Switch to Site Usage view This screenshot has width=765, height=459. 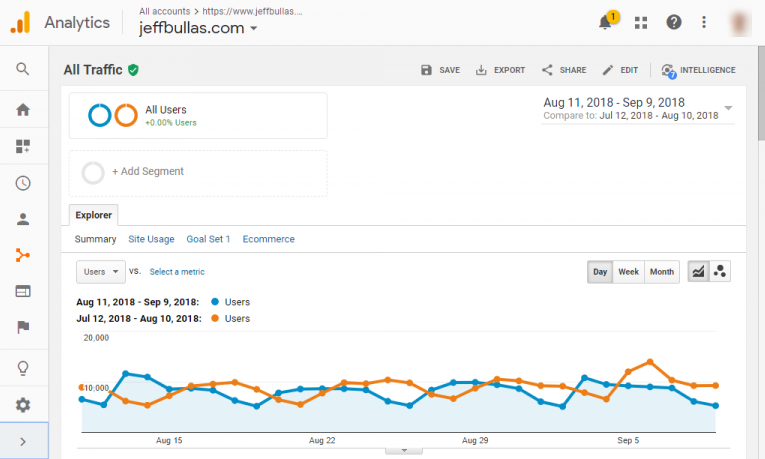pos(151,239)
